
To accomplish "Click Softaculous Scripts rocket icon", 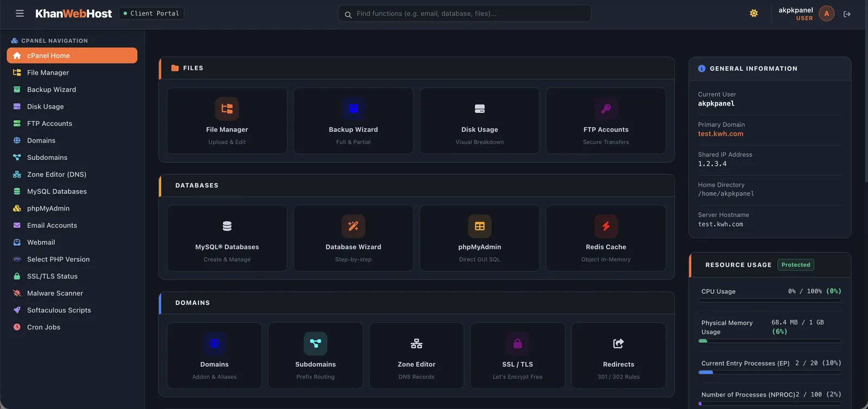I will point(17,310).
